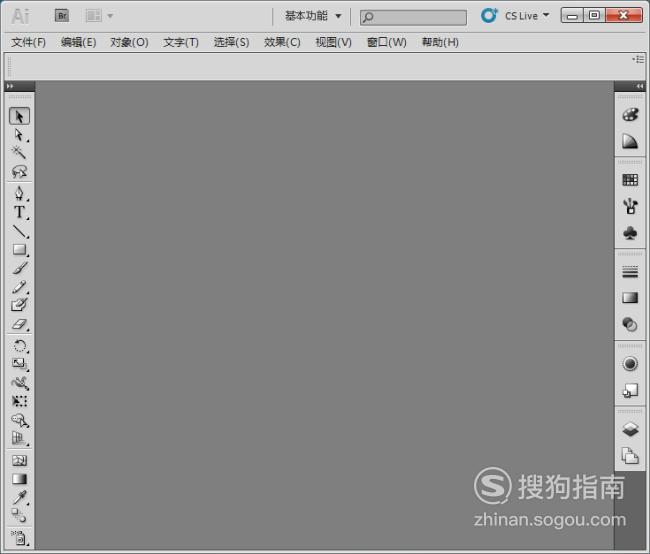This screenshot has width=650, height=554.
Task: Open the Stroke panel
Action: [630, 272]
